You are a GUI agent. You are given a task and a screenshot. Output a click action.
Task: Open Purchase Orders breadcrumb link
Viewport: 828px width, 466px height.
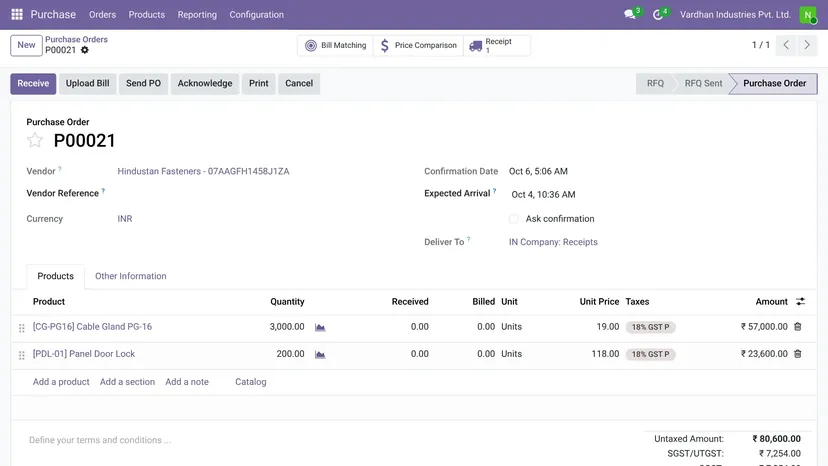(x=76, y=40)
